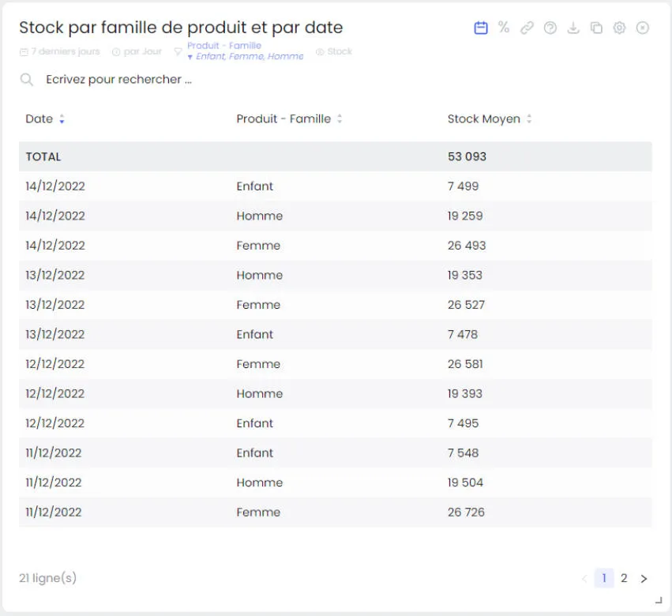Screen dimensions: 672x616
Task: Select page 1 in pagination
Action: (604, 578)
